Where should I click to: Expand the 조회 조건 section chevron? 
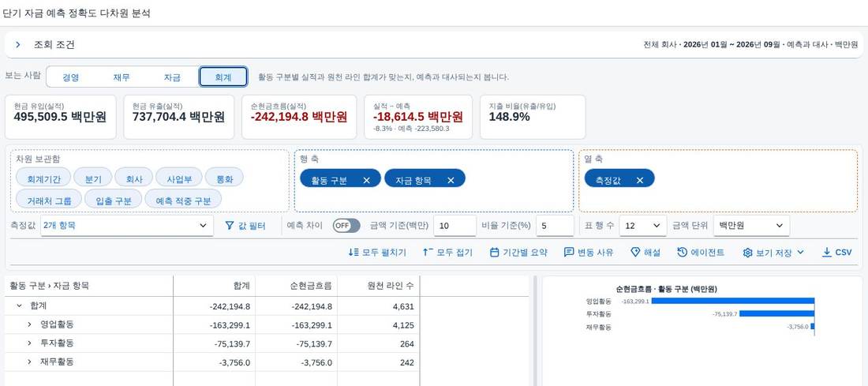[x=18, y=45]
